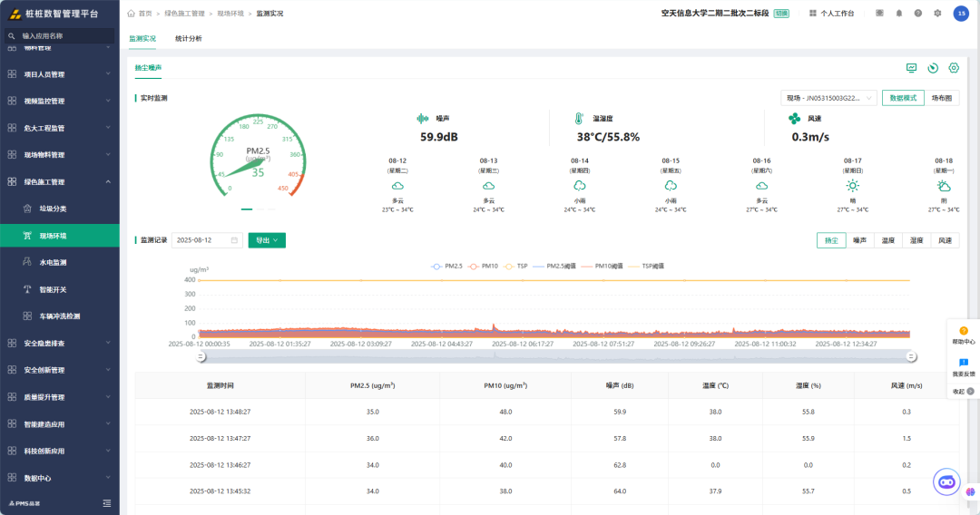Click 绿色施工管理 breadcrumb link
Viewport: 980px width, 515px height.
pos(184,13)
